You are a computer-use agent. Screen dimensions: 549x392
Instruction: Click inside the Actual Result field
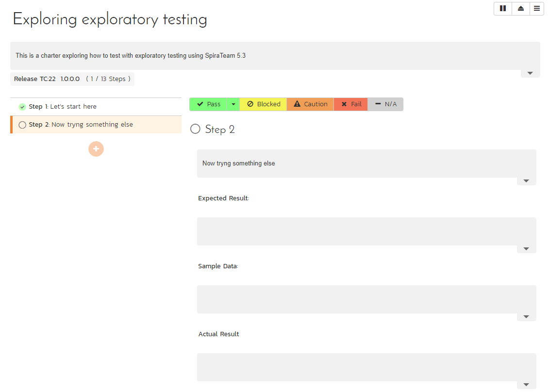coord(366,367)
